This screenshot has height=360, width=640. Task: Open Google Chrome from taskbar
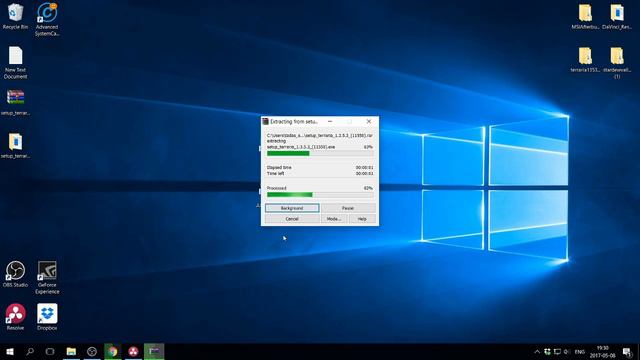pyautogui.click(x=113, y=351)
